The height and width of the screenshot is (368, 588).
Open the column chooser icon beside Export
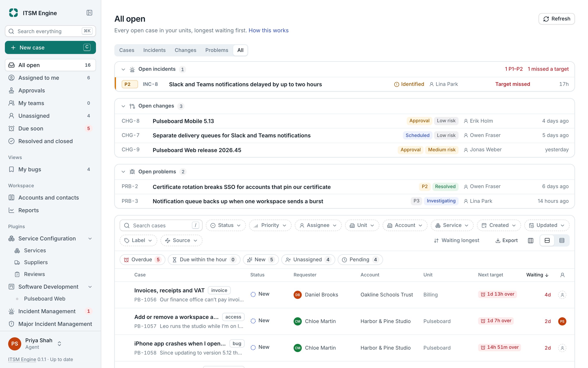tap(530, 240)
